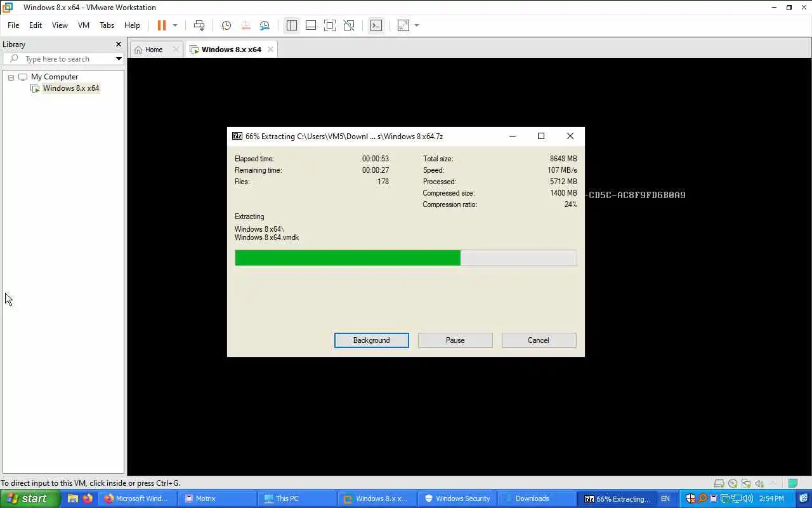The width and height of the screenshot is (812, 508).
Task: Switch to Windows Security taskbar window
Action: point(457,498)
